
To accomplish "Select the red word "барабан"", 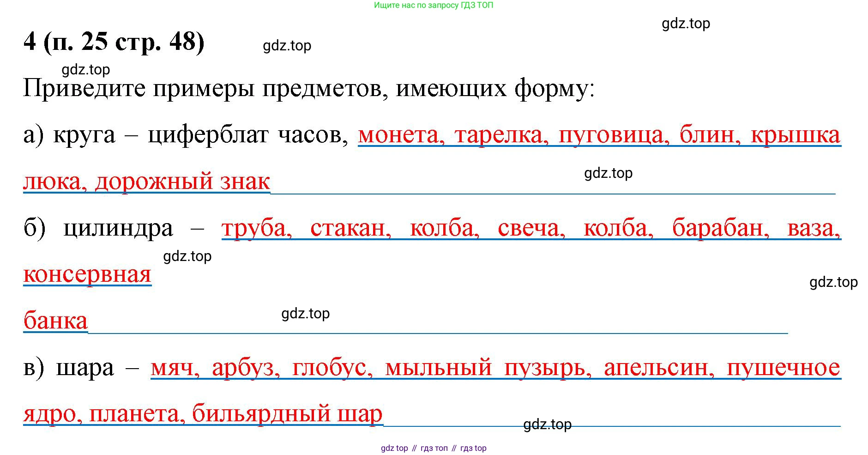I will coord(720,228).
